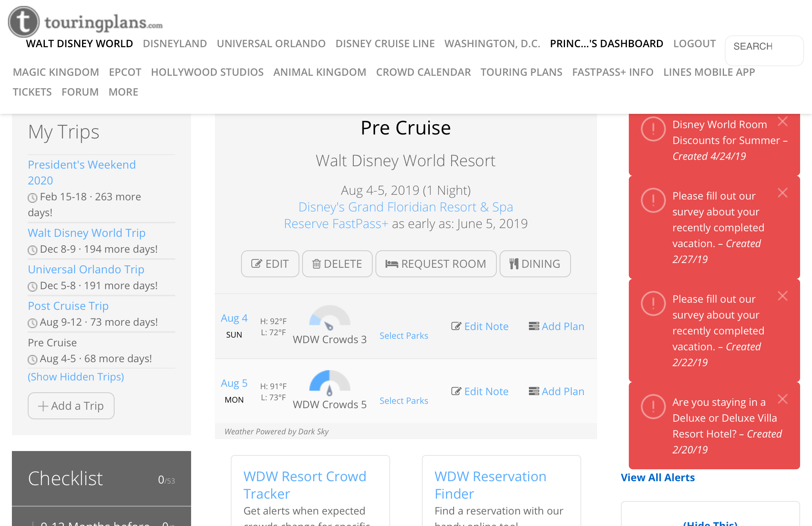812x526 pixels.
Task: Add a plan for Aug 4
Action: point(557,326)
